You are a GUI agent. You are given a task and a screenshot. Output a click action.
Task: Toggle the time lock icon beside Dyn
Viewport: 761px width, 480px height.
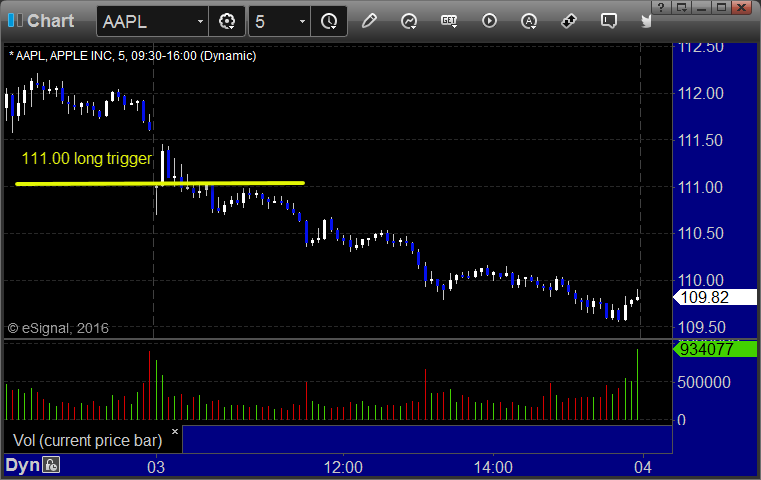pyautogui.click(x=50, y=465)
